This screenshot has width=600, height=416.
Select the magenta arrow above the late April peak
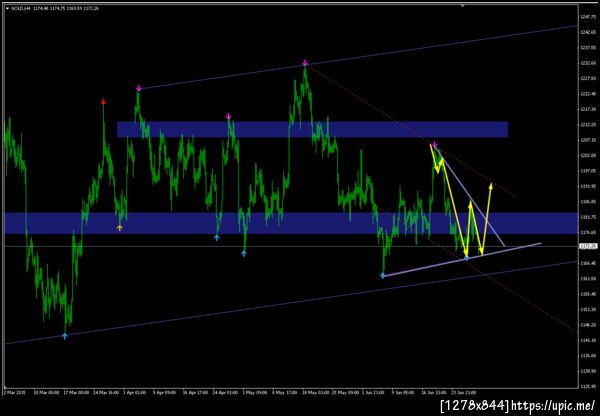pos(228,116)
